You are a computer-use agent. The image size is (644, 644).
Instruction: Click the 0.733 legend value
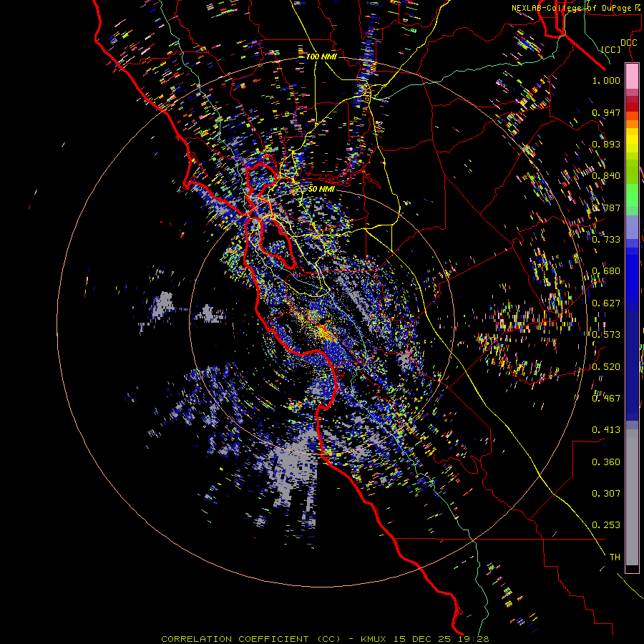pyautogui.click(x=606, y=240)
